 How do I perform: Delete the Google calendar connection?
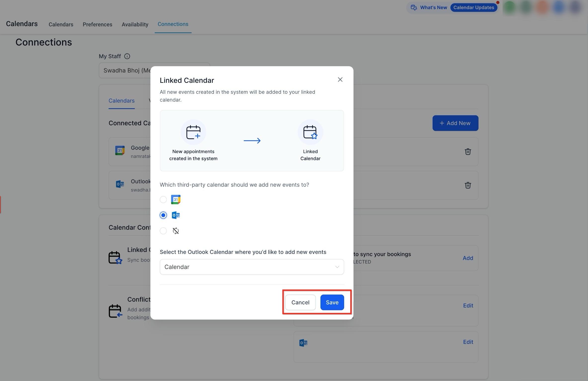tap(468, 151)
